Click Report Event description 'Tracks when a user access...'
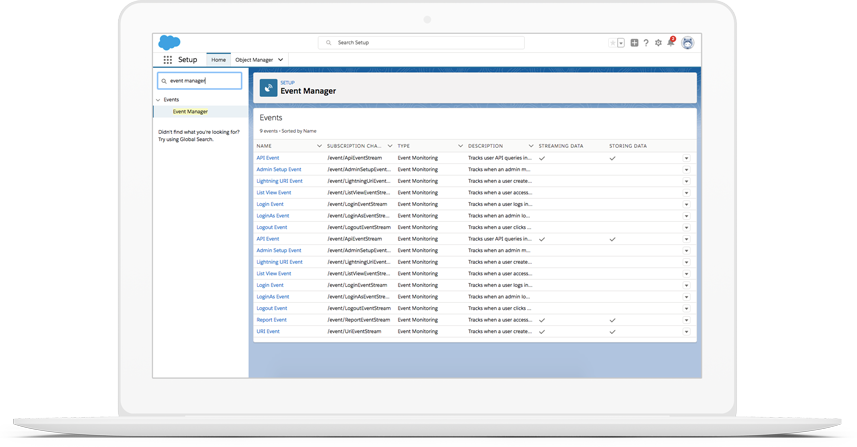 click(x=500, y=320)
